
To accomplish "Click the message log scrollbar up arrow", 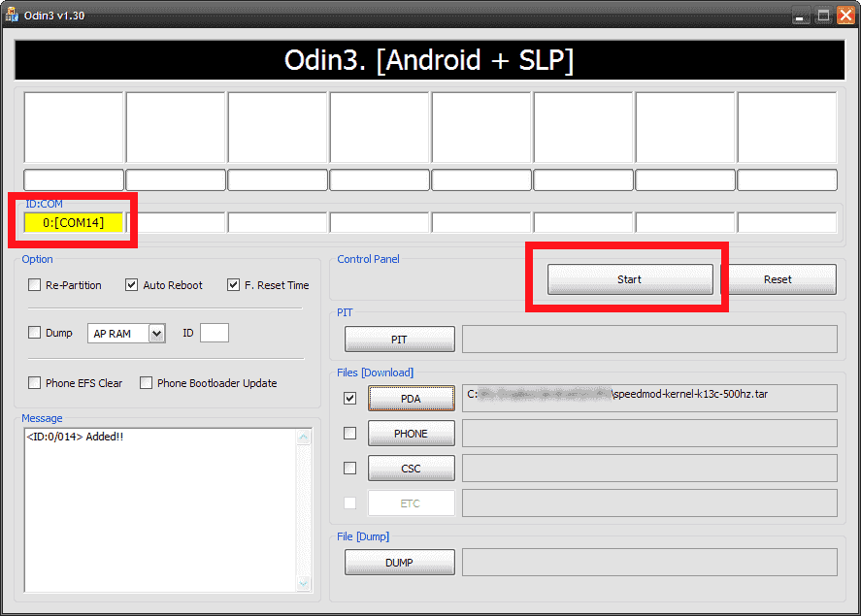I will click(303, 437).
